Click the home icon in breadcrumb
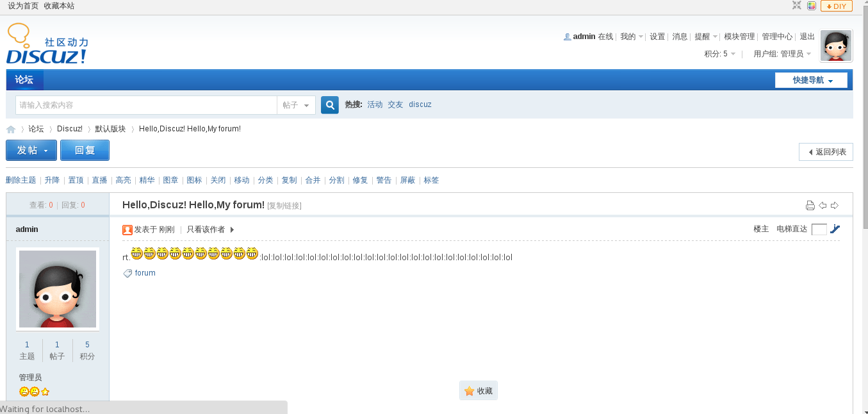 click(x=11, y=129)
